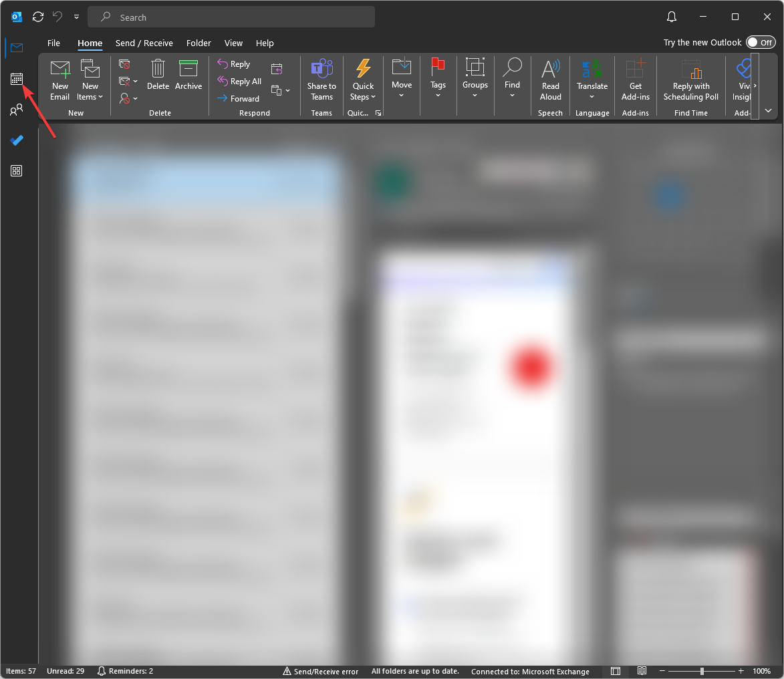Delete the selected message

[x=158, y=76]
